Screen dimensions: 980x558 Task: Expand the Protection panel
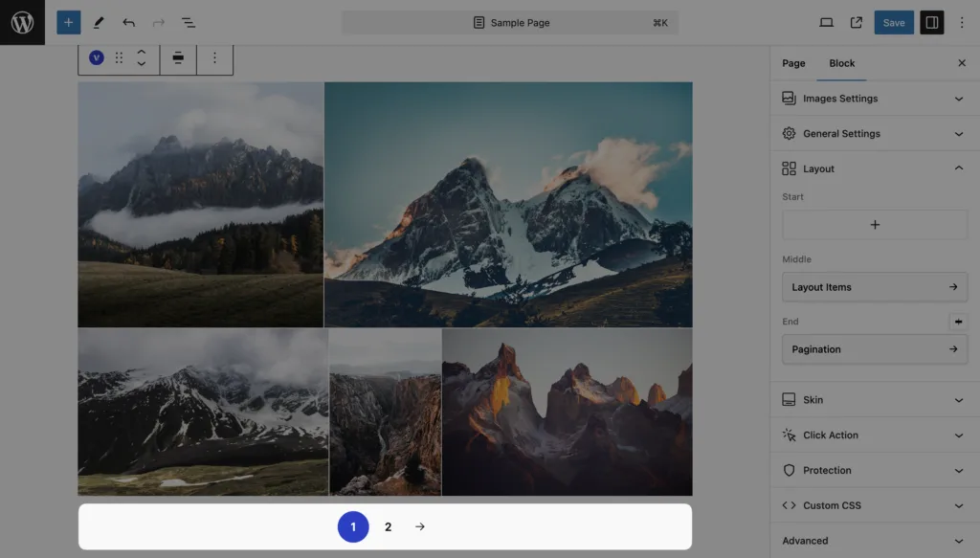coord(875,470)
